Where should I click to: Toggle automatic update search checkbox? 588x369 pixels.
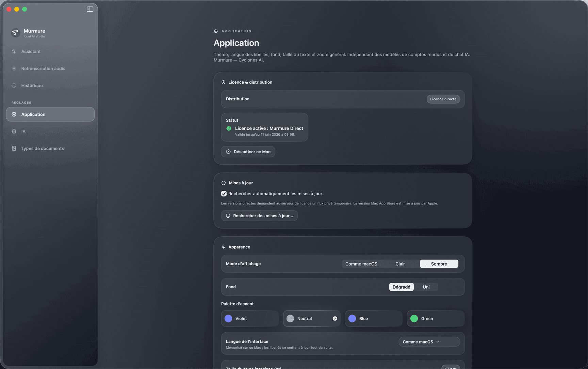tap(224, 194)
